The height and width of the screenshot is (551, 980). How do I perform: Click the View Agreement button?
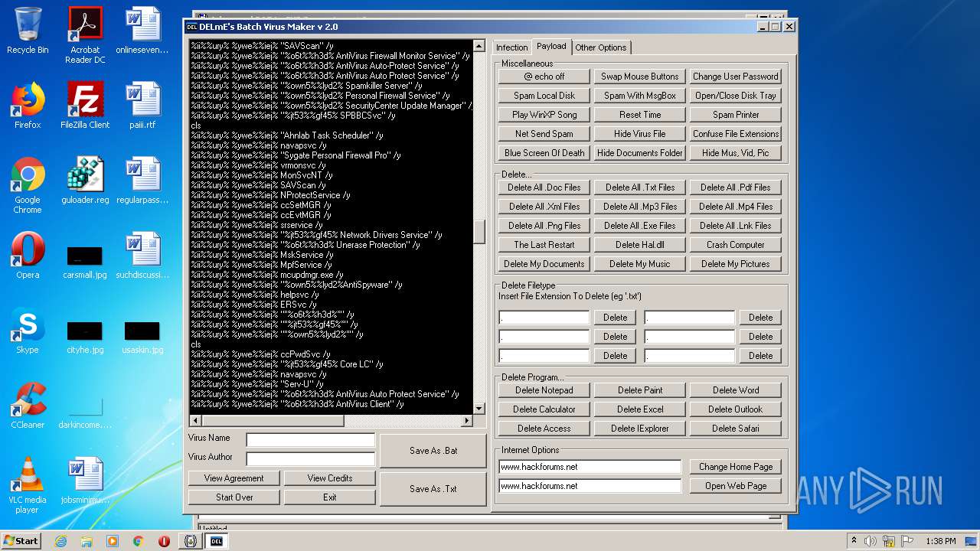point(234,478)
